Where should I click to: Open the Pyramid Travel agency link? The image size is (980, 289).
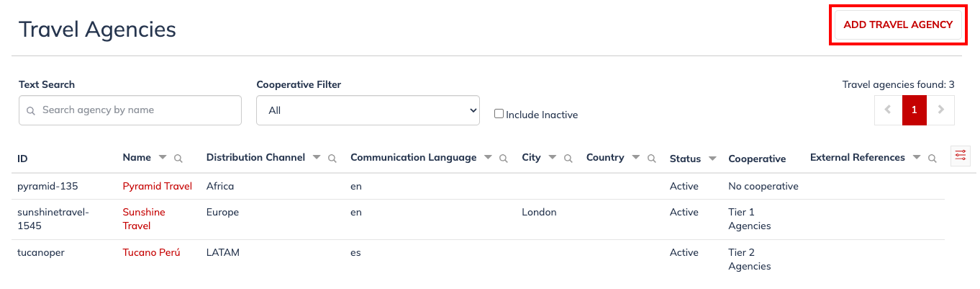(x=158, y=186)
